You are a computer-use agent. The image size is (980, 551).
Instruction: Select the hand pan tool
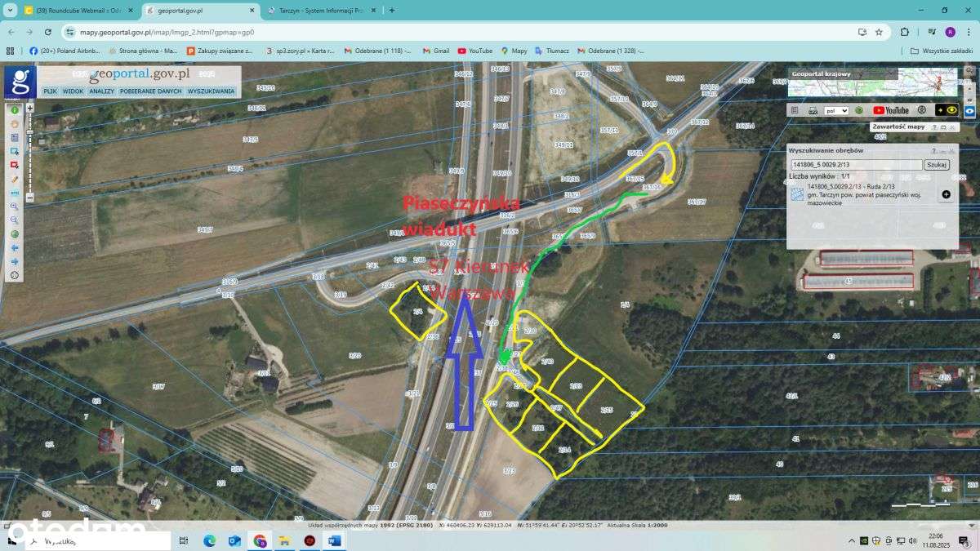coord(15,123)
